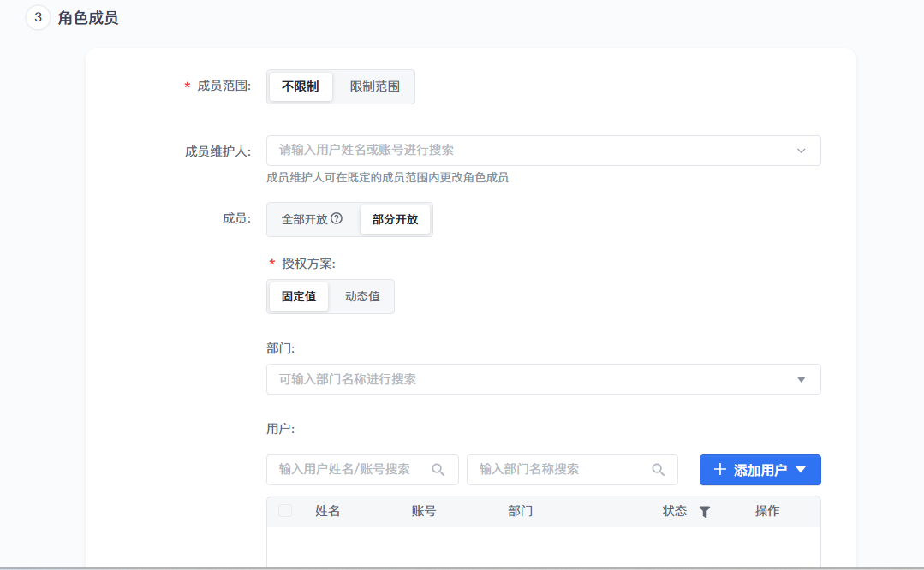Image resolution: width=924 pixels, height=570 pixels.
Task: Select the 固定值 authorization option
Action: (x=299, y=296)
